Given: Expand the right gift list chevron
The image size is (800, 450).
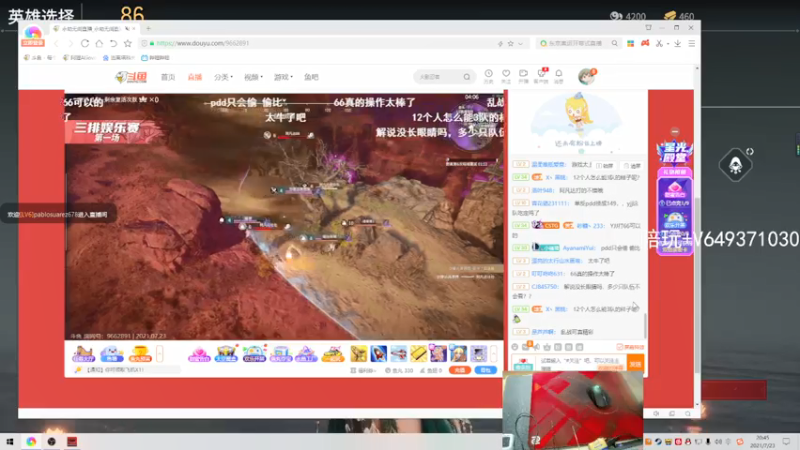Looking at the screenshot, I should click(x=493, y=354).
